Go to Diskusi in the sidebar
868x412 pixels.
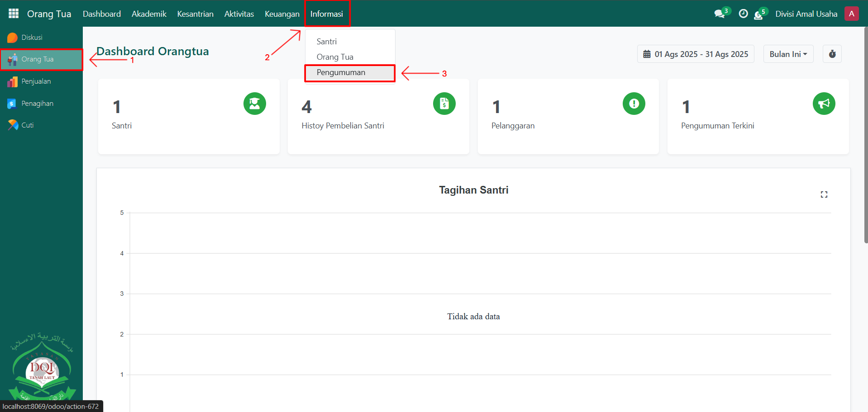click(x=32, y=38)
